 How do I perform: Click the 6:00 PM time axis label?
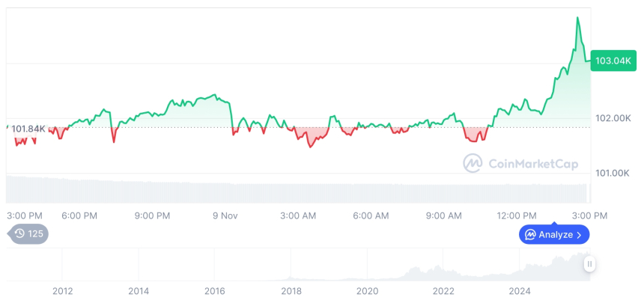click(79, 215)
